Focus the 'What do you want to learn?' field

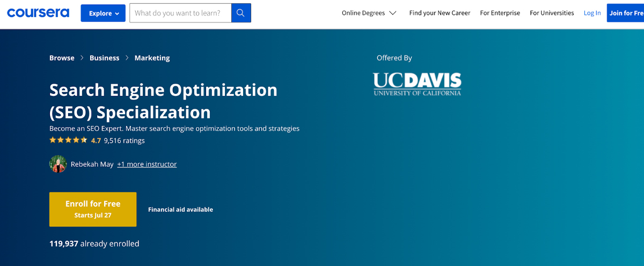pyautogui.click(x=180, y=13)
